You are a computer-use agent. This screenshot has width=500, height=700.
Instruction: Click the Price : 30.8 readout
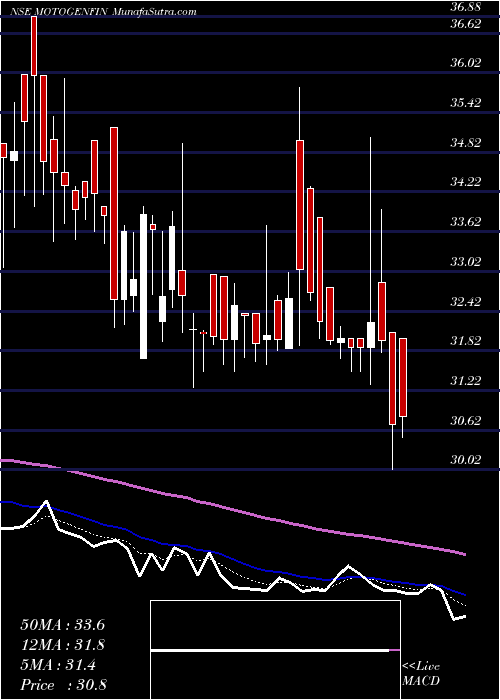pos(62,685)
